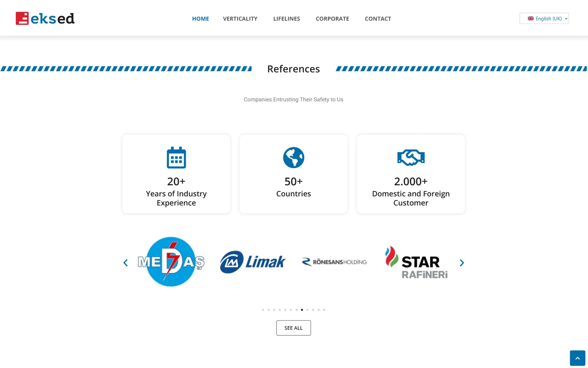This screenshot has height=368, width=588.
Task: Select the eleventh carousel pagination dot
Action: pos(318,310)
